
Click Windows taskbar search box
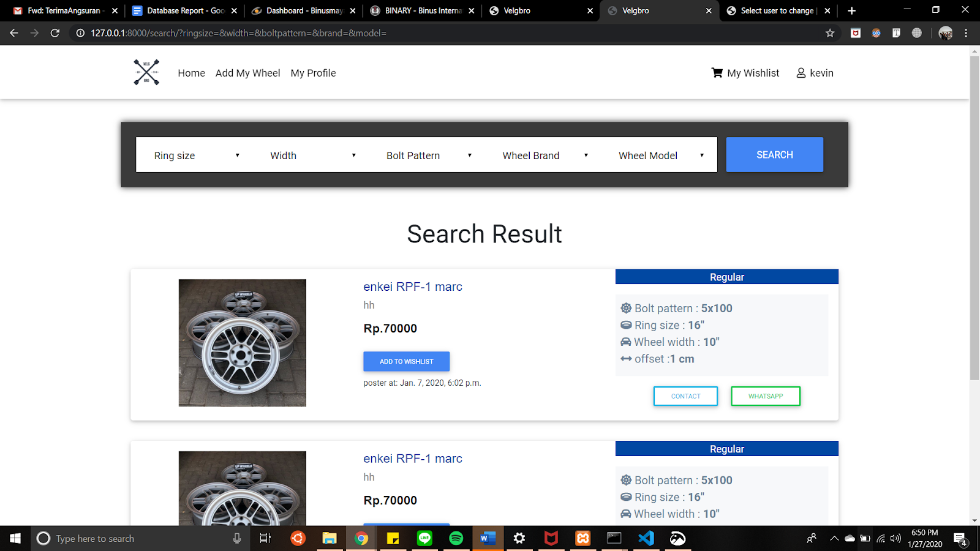click(141, 538)
